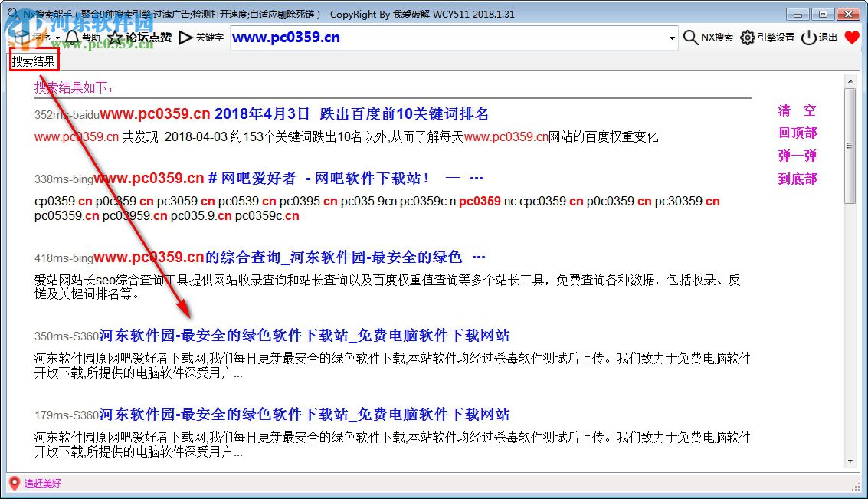Open the address bar history dropdown
Image resolution: width=868 pixels, height=499 pixels.
pos(672,37)
